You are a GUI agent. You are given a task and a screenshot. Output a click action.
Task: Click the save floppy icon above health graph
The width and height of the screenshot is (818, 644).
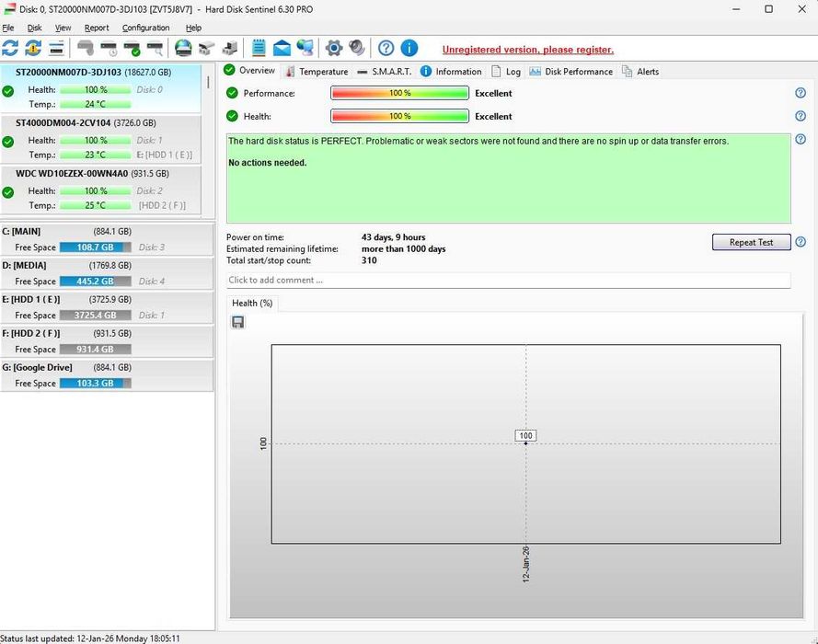[x=238, y=322]
